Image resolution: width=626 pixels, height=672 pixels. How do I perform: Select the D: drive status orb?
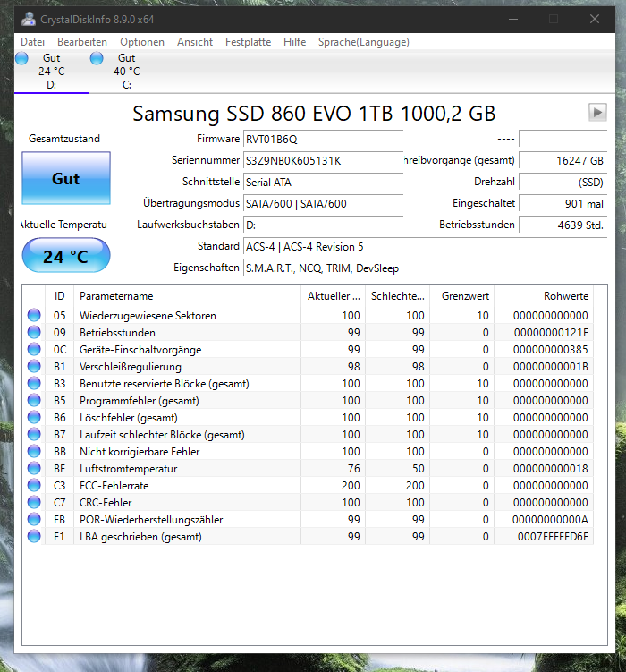21,58
